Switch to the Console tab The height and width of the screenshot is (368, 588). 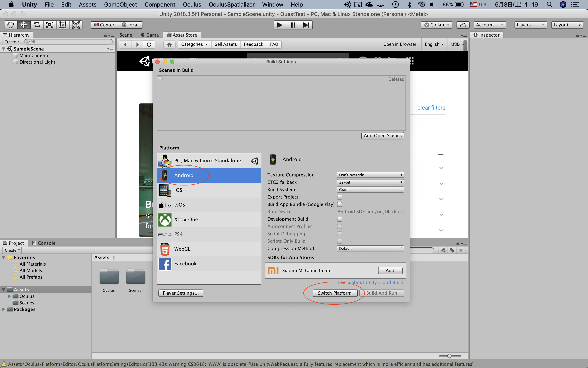coord(44,243)
